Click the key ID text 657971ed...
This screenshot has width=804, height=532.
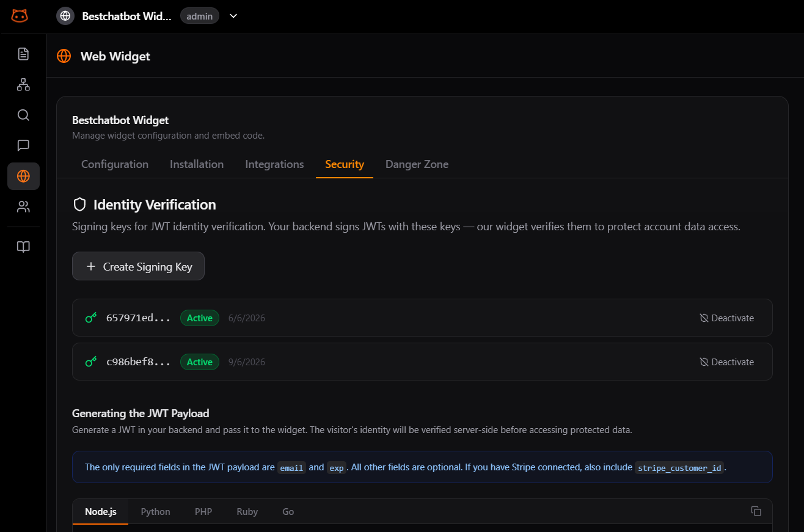139,318
